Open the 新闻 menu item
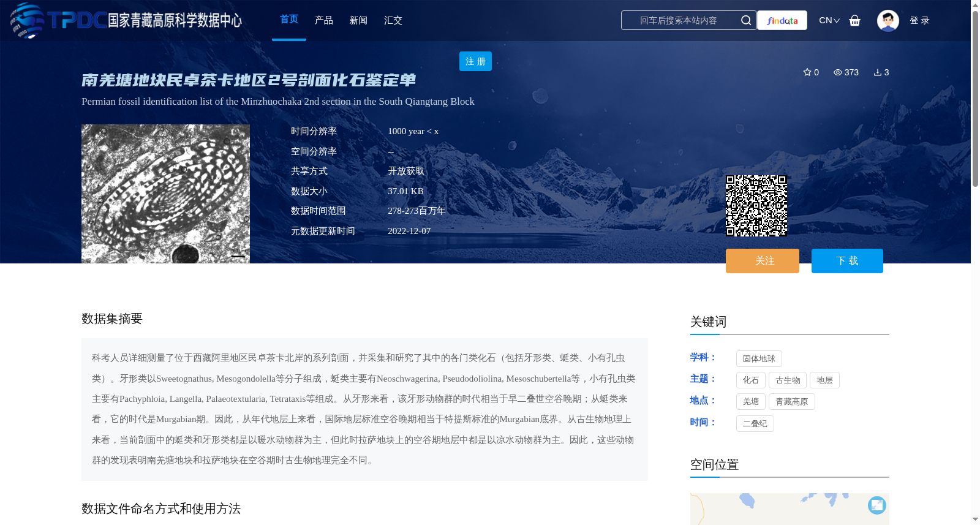980x525 pixels. coord(358,20)
